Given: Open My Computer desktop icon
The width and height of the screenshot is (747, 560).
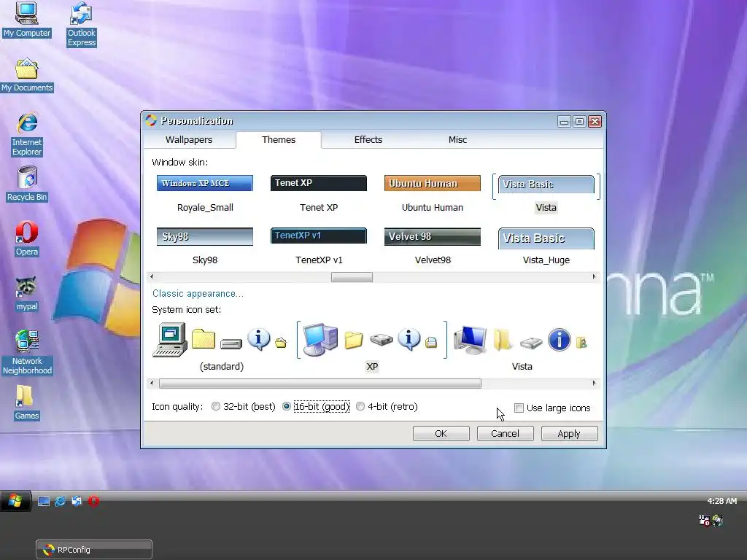Looking at the screenshot, I should click(27, 20).
